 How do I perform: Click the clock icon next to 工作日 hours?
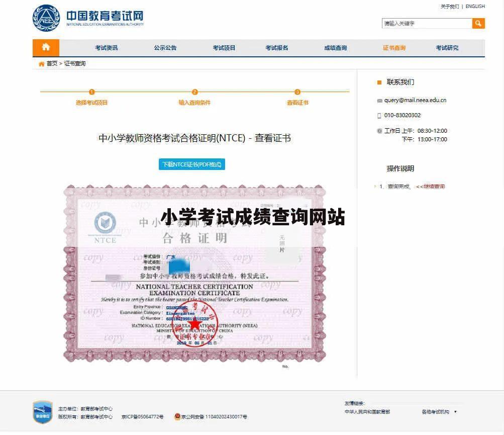pyautogui.click(x=379, y=131)
